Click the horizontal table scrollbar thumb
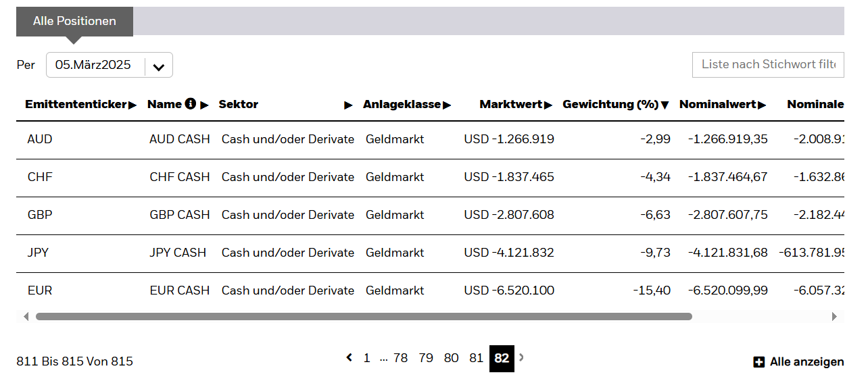The height and width of the screenshot is (379, 868). (x=364, y=316)
